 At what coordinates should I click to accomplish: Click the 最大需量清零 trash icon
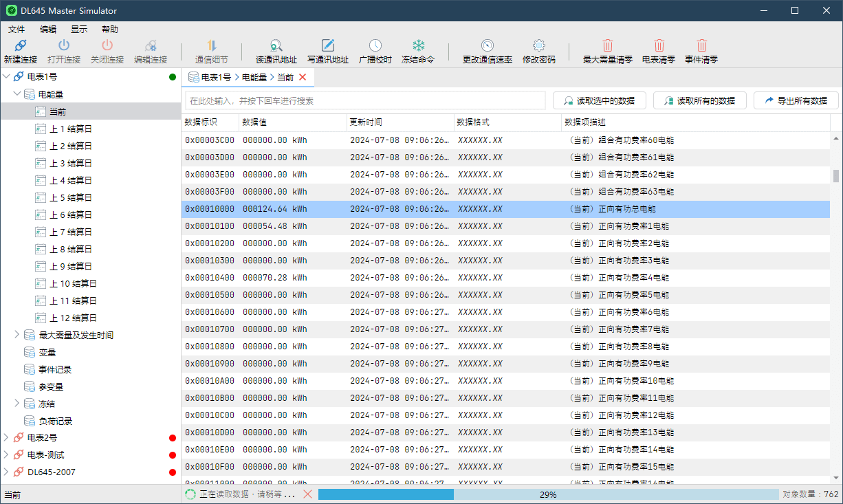click(x=607, y=46)
